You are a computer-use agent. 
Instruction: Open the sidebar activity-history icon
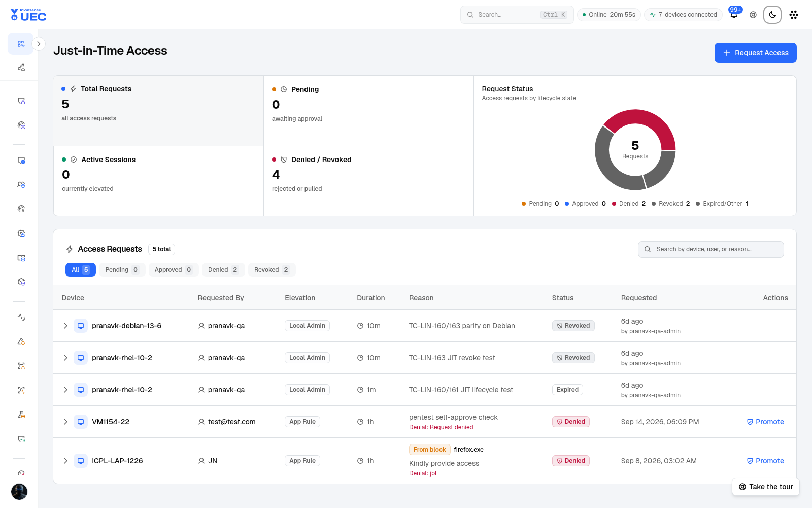[x=21, y=317]
